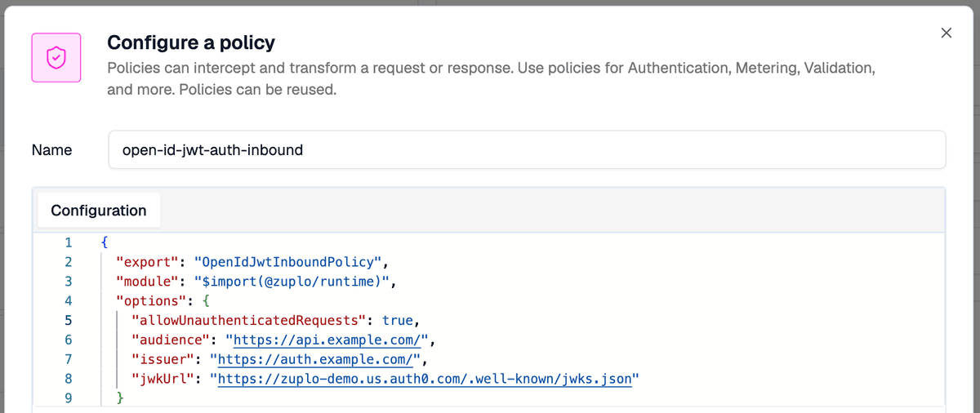Click the "module" key in line 3

click(146, 283)
